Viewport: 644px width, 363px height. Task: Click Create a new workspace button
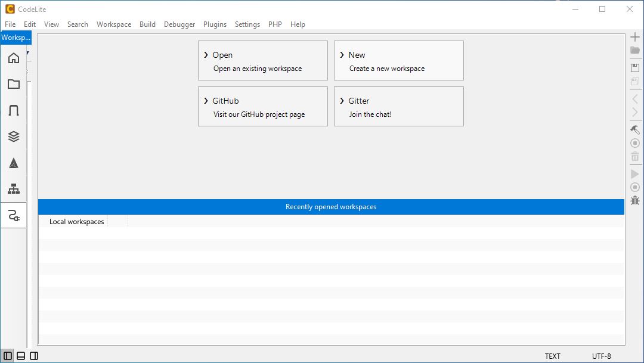[399, 60]
